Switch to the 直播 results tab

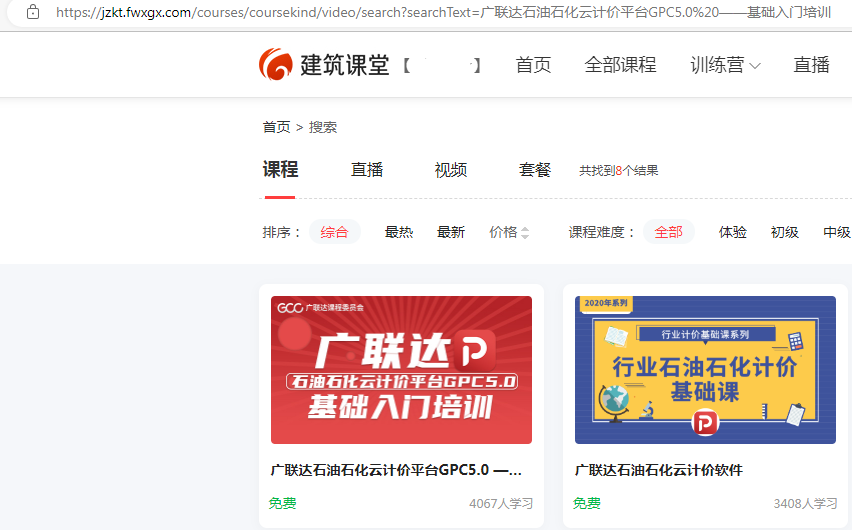tap(367, 170)
